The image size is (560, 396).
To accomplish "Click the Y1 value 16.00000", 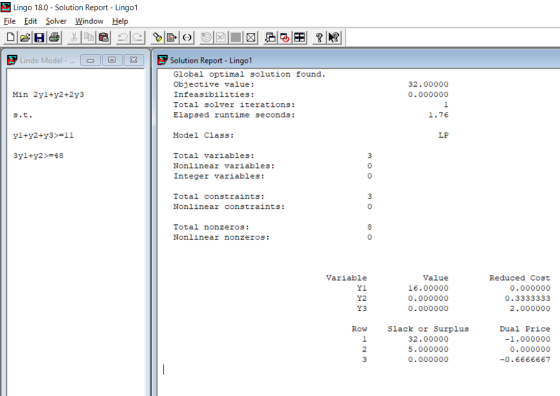I will [x=428, y=288].
